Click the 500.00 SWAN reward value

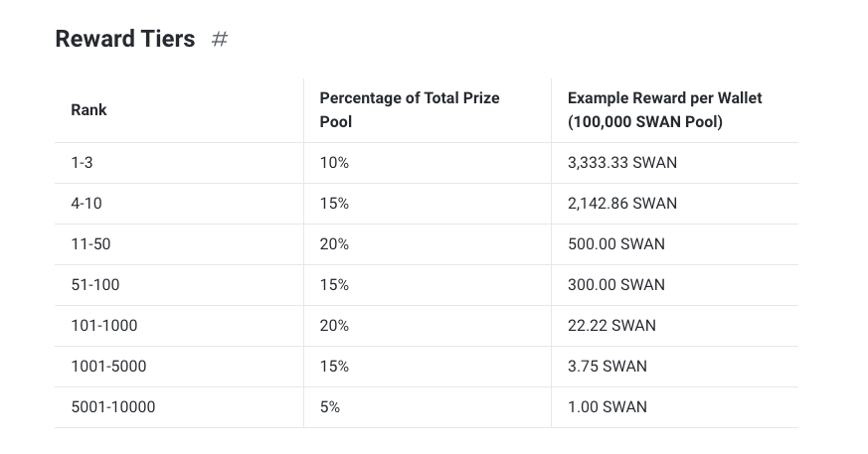pyautogui.click(x=616, y=243)
